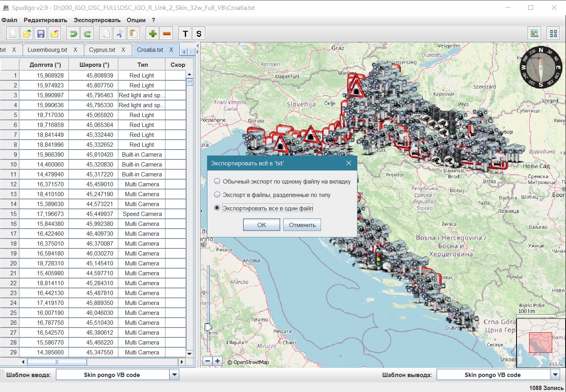Open the output template dropdown
566x392 pixels.
(x=555, y=375)
